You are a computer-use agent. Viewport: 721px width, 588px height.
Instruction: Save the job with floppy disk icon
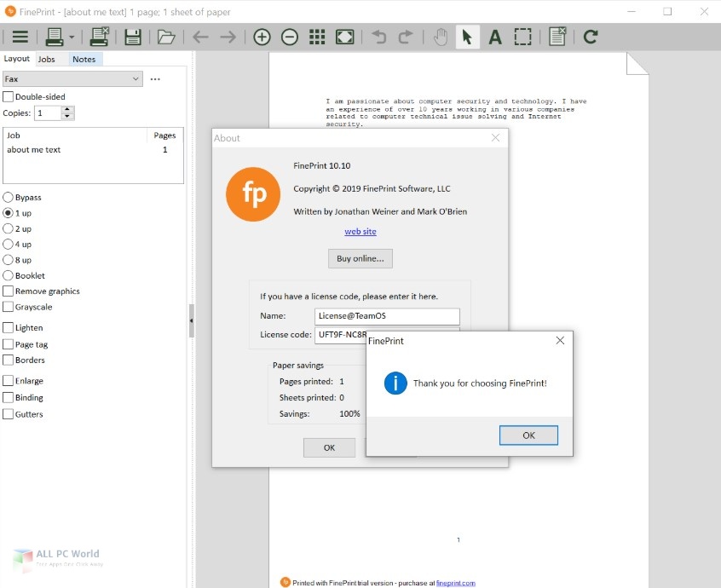(x=133, y=37)
